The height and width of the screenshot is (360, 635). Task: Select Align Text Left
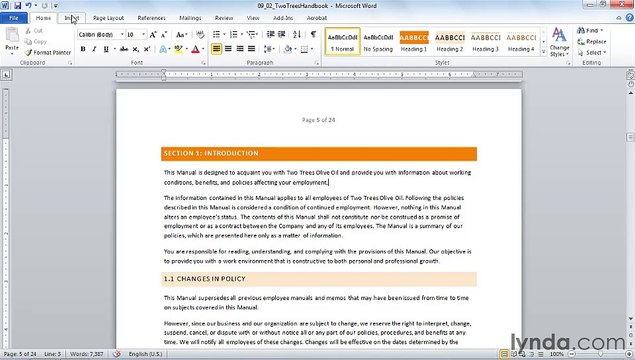[217, 49]
